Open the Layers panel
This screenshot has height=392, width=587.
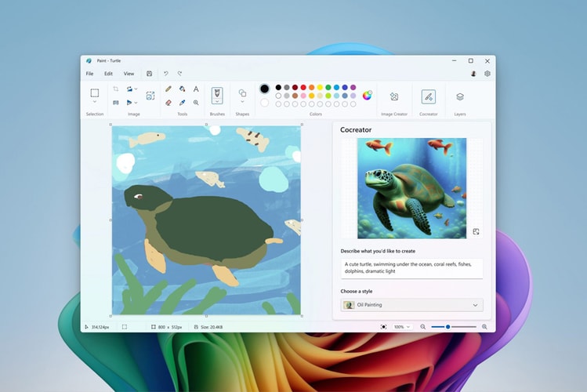460,96
